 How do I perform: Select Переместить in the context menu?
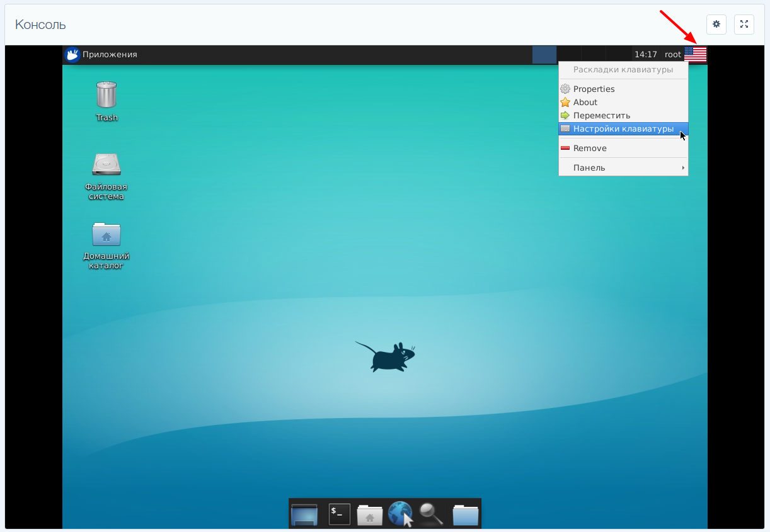point(601,115)
